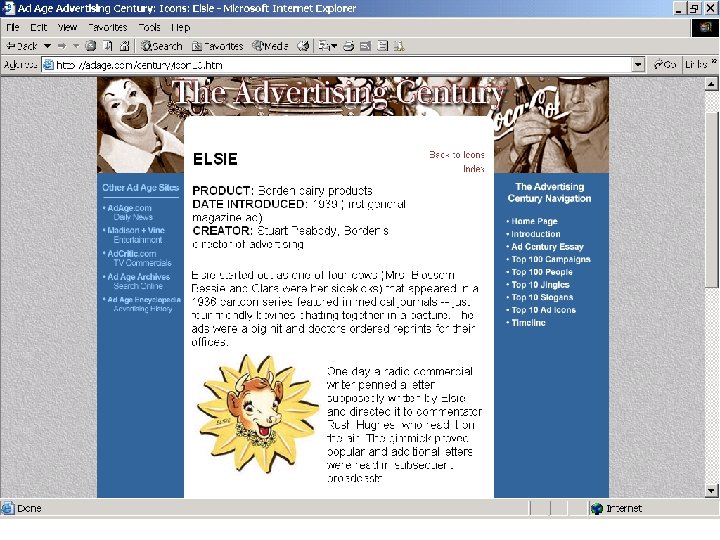720x540 pixels.
Task: Click the Elsie the cow sunflower image
Action: [258, 413]
